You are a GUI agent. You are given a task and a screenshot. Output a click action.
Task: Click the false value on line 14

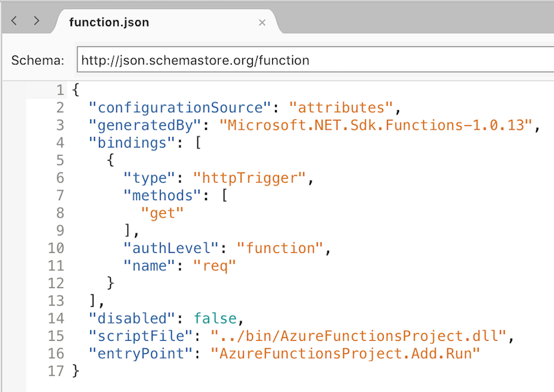(x=215, y=319)
